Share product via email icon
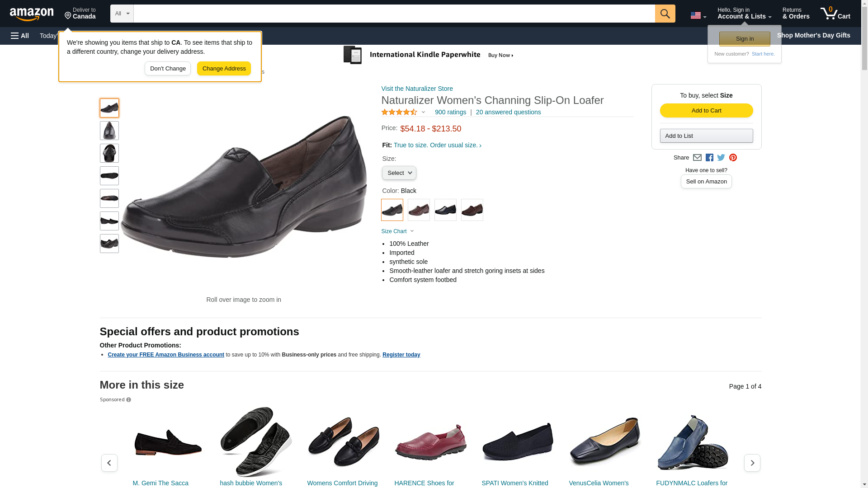Viewport: 868px width, 488px height. (x=697, y=158)
